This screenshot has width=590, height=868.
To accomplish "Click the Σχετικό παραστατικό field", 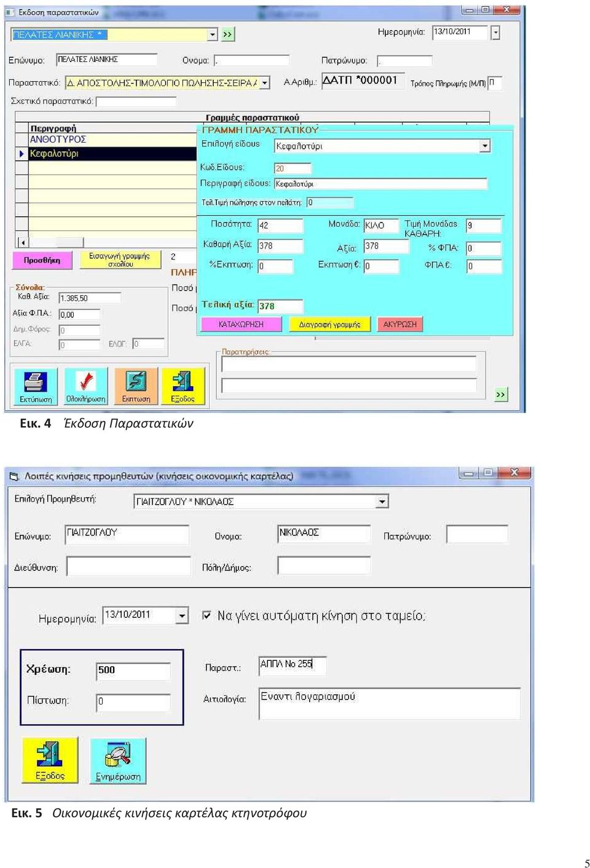I will pos(136,101).
